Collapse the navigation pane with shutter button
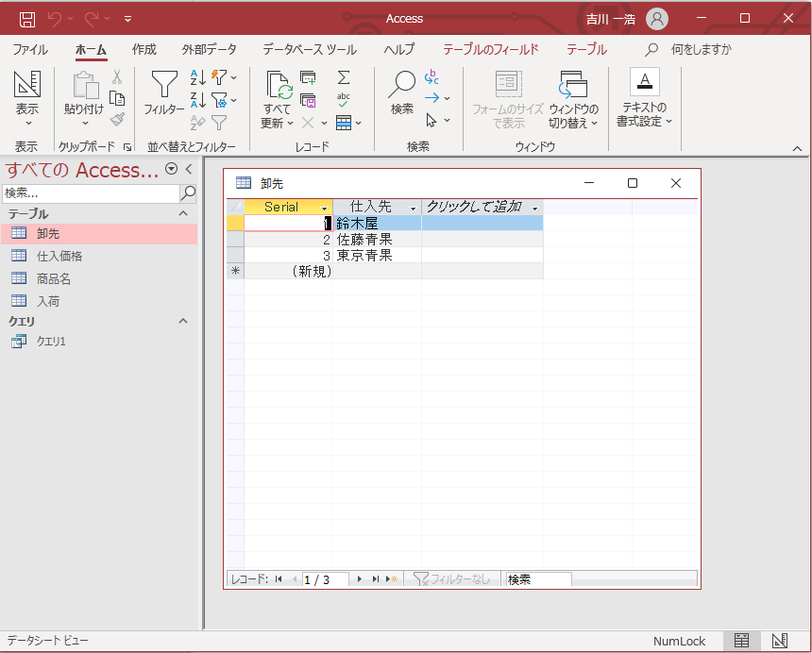This screenshot has height=653, width=812. pos(189,170)
